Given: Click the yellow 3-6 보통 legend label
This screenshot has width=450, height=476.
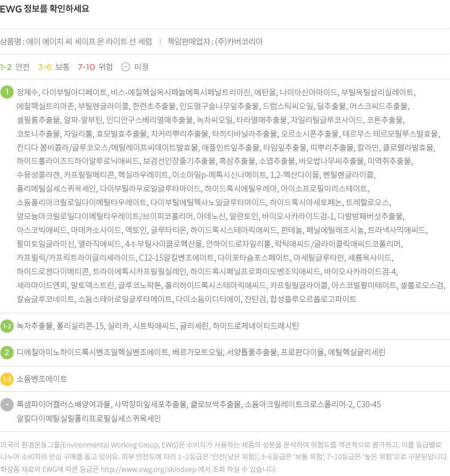Looking at the screenshot, I should [53, 67].
